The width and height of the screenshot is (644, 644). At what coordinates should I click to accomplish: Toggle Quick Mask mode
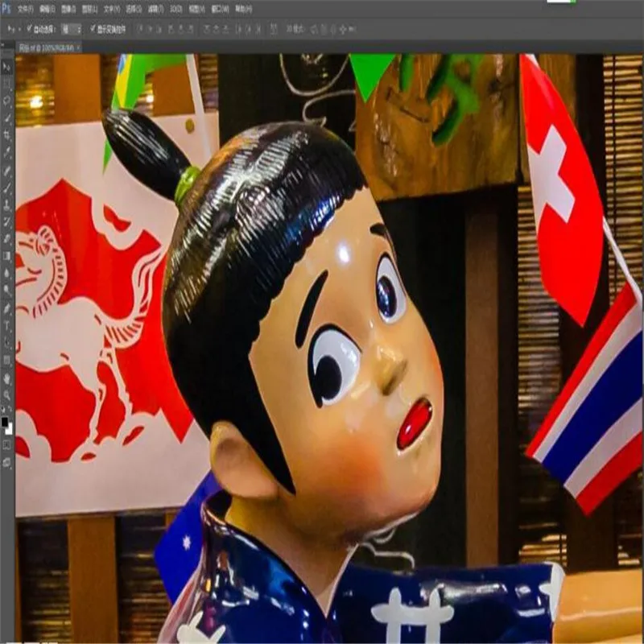tap(7, 445)
